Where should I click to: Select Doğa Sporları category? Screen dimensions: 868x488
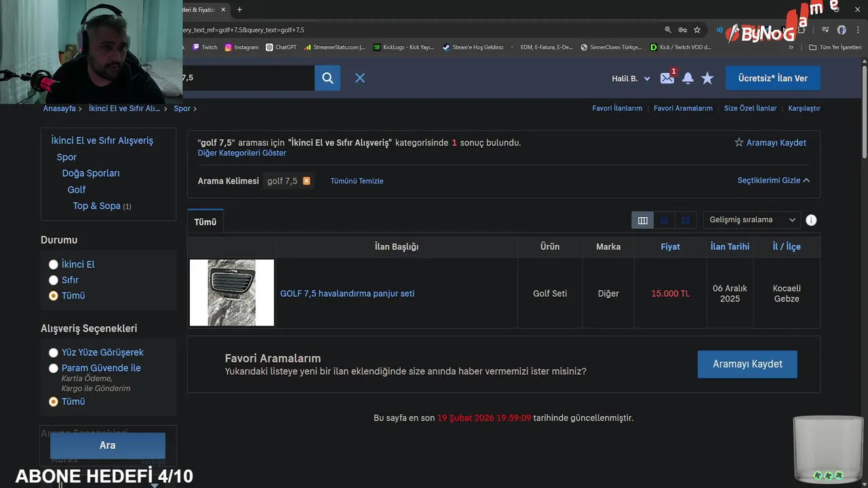91,173
